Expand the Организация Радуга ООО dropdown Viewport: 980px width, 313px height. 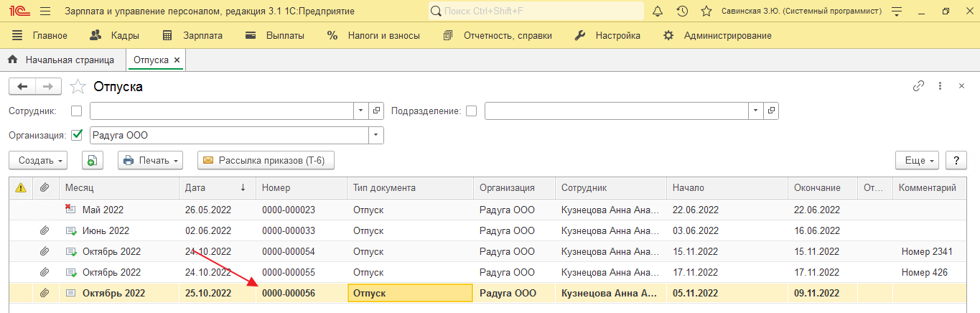tap(376, 135)
